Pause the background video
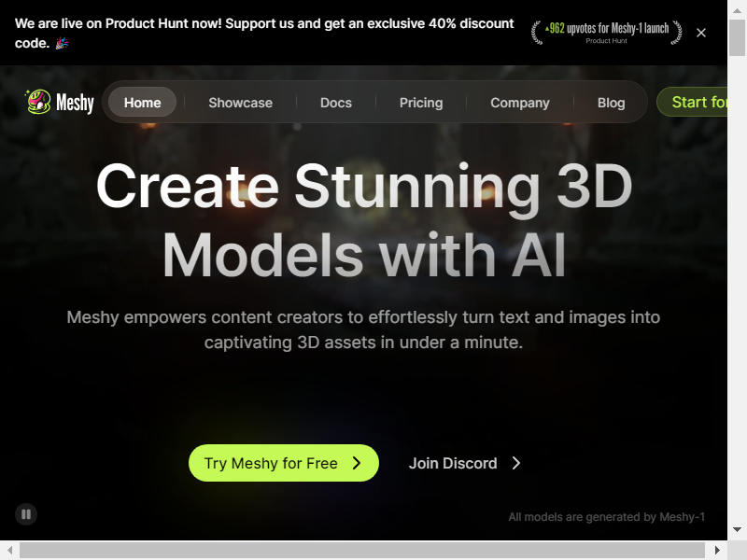The width and height of the screenshot is (747, 560). pyautogui.click(x=26, y=514)
